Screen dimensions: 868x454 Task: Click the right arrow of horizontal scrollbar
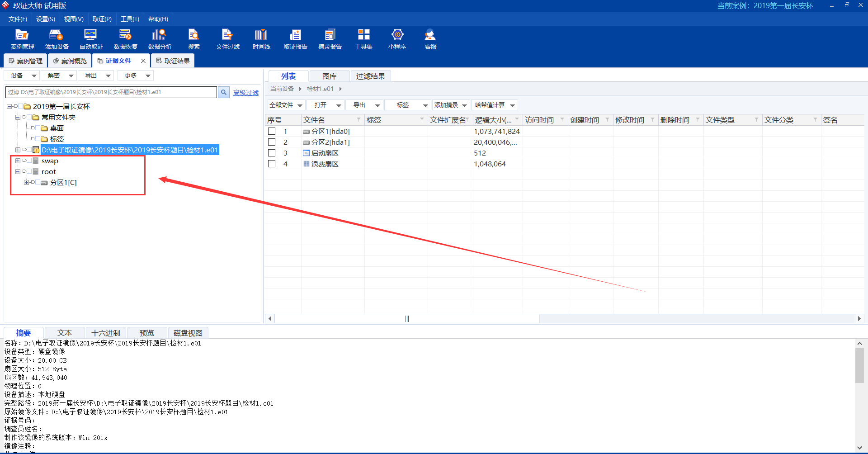[x=859, y=319]
